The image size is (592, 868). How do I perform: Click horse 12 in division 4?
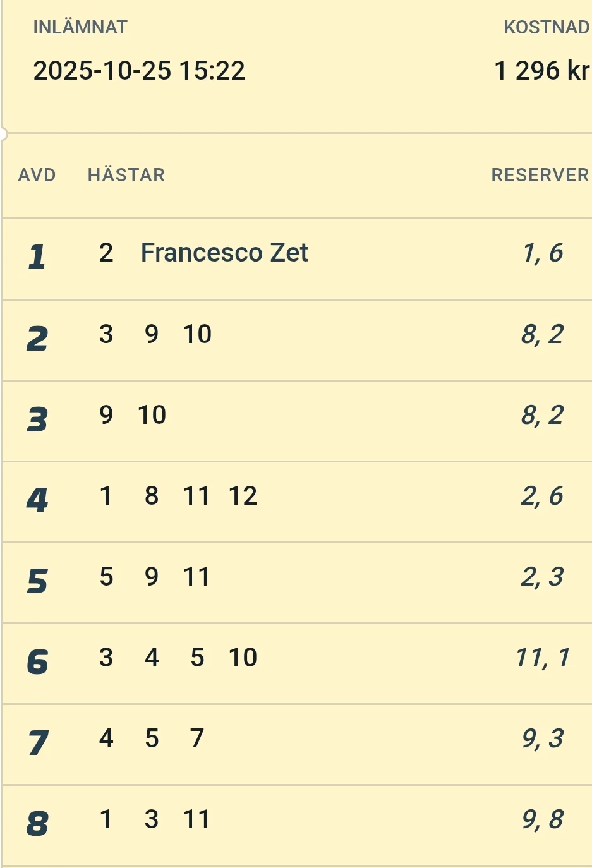click(243, 496)
